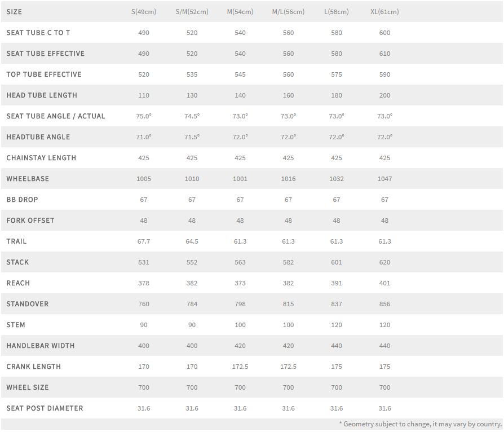
Task: Click the BB DROP row label
Action: [x=23, y=200]
